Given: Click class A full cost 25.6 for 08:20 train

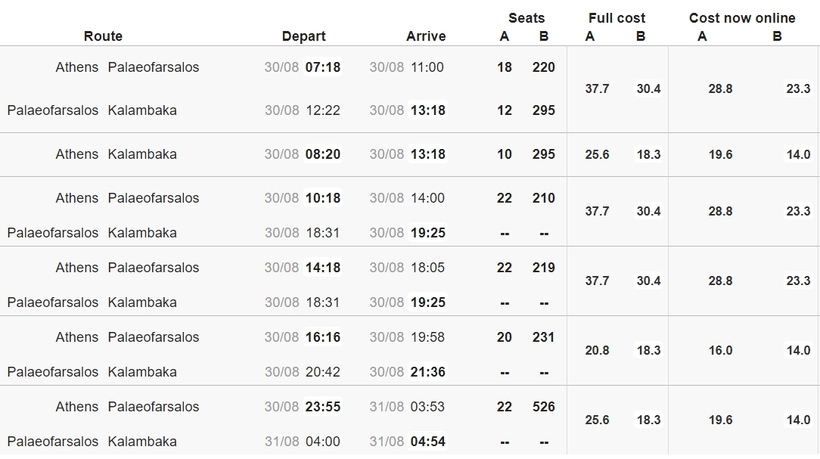Looking at the screenshot, I should [x=597, y=155].
